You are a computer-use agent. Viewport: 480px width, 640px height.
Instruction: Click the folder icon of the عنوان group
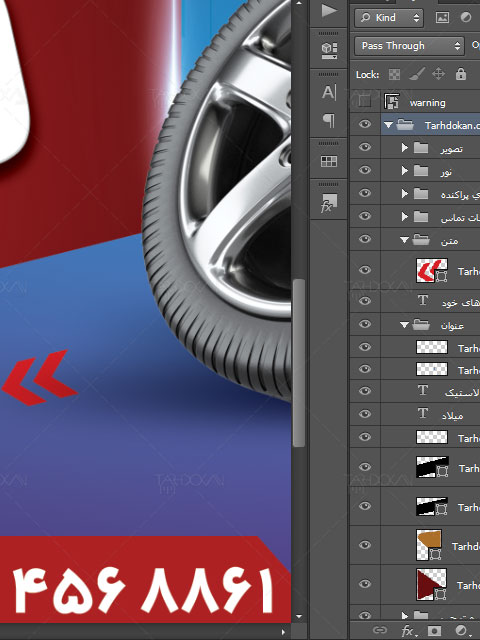[x=421, y=325]
